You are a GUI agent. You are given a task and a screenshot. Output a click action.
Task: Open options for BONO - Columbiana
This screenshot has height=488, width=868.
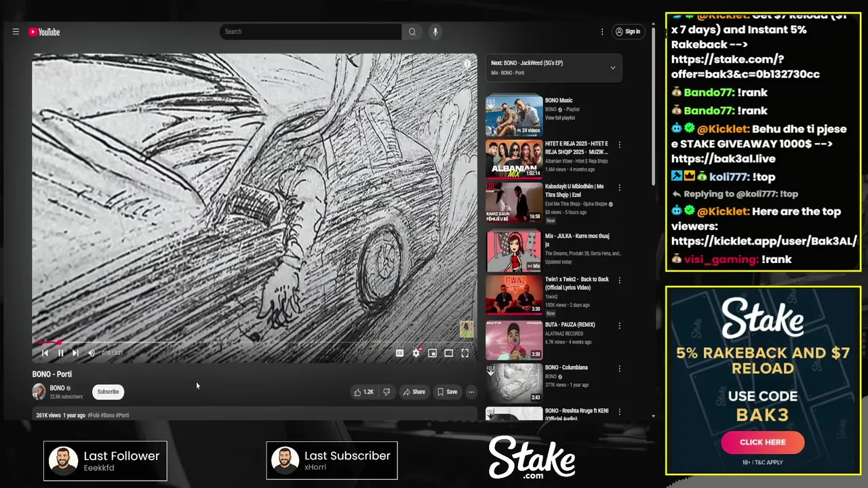point(619,368)
